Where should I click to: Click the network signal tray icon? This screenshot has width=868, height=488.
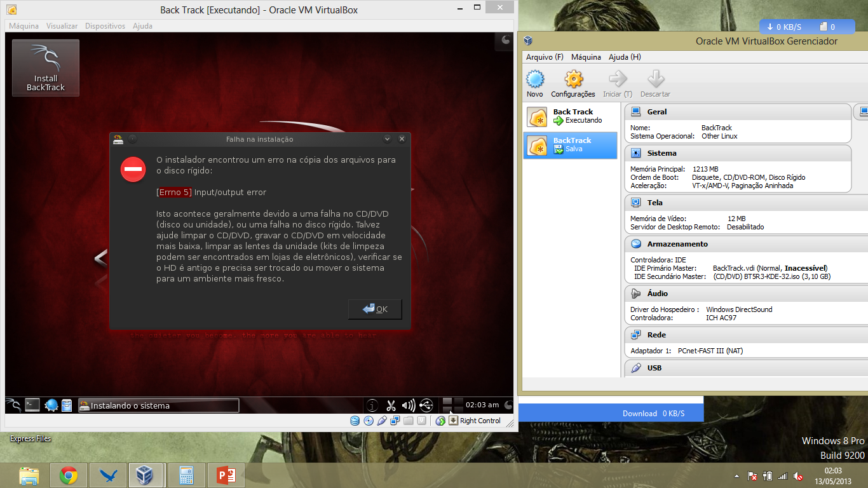click(x=783, y=475)
